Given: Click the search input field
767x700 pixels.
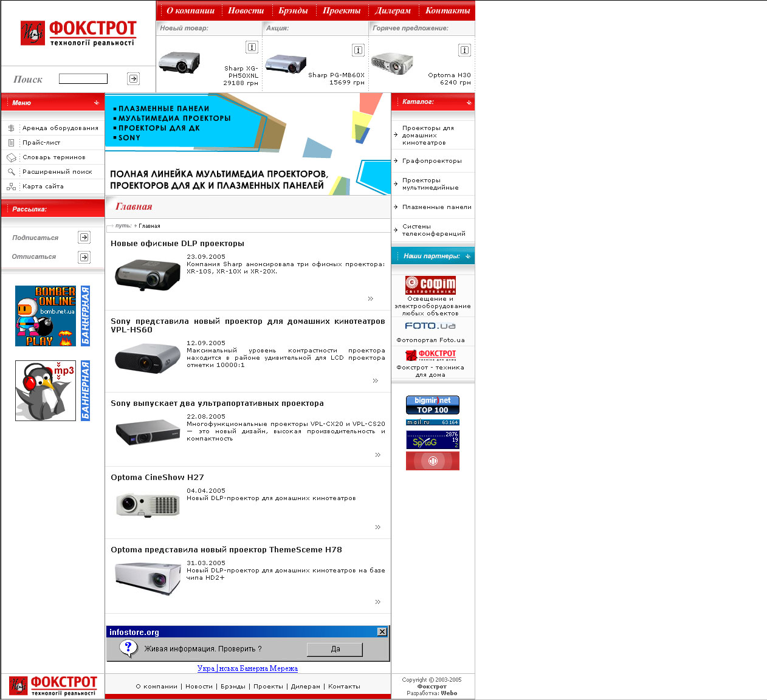Looking at the screenshot, I should [83, 78].
